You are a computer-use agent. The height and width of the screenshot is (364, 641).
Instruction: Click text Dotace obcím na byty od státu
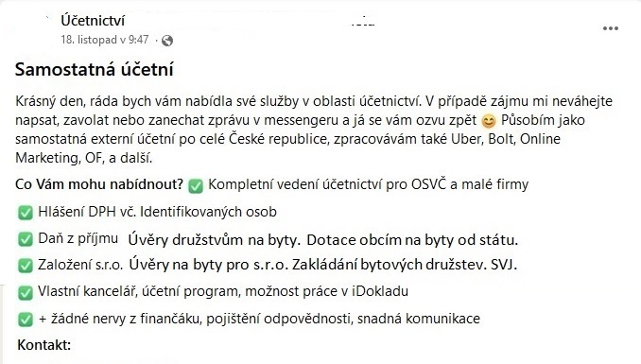tap(412, 239)
